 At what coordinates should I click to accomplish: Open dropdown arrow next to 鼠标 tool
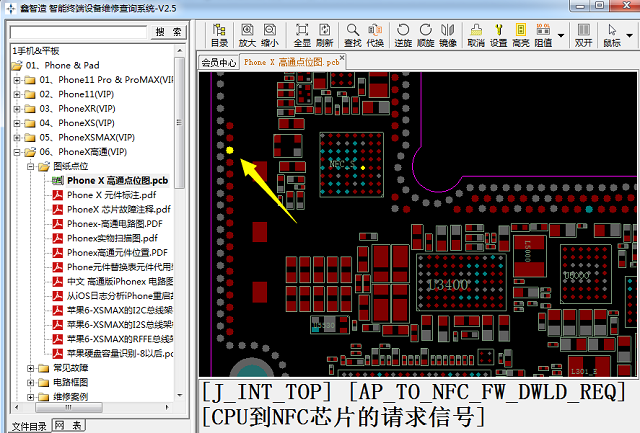click(x=629, y=36)
